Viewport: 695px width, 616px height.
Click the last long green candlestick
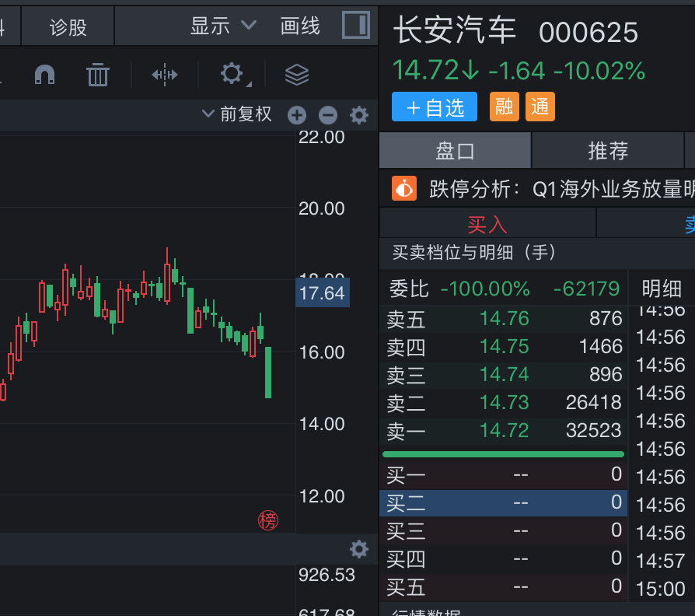pos(268,373)
